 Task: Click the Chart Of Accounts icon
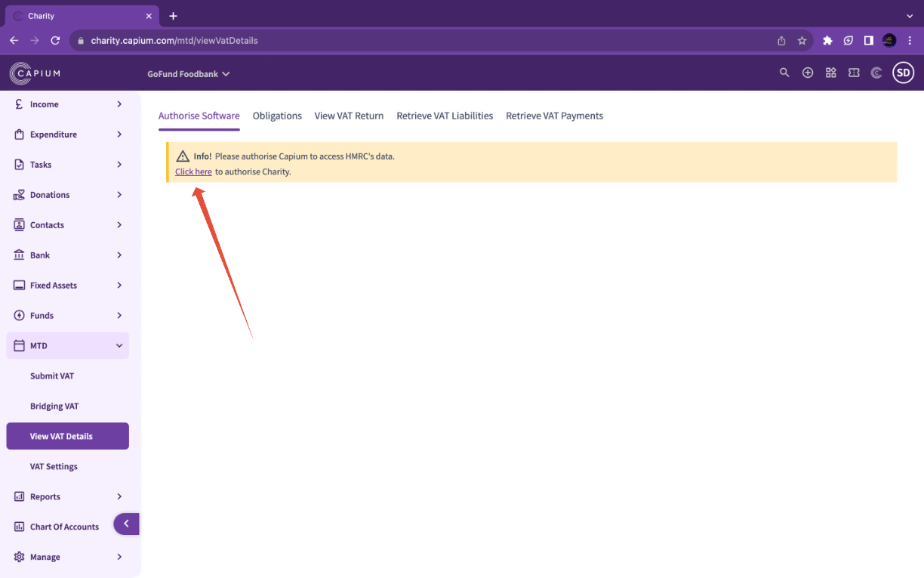click(x=19, y=527)
